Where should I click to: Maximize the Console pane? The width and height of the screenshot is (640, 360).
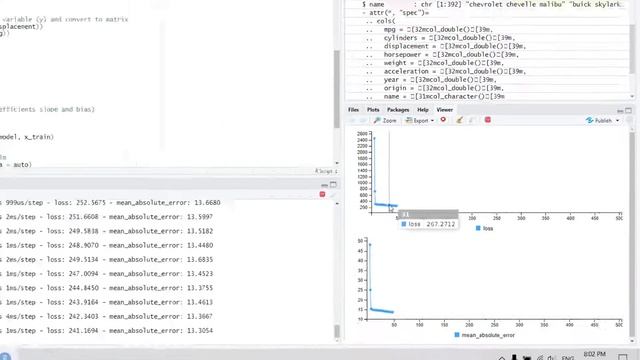(333, 184)
